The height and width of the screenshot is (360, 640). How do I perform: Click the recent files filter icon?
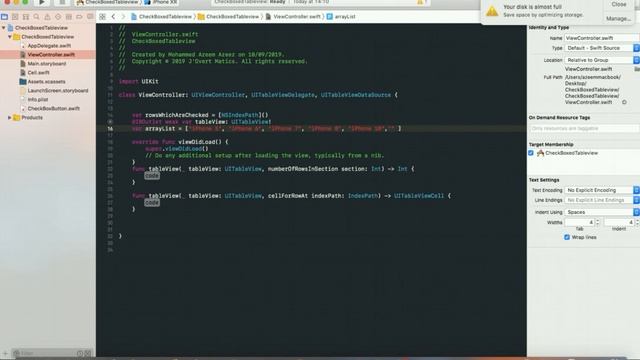pos(80,353)
